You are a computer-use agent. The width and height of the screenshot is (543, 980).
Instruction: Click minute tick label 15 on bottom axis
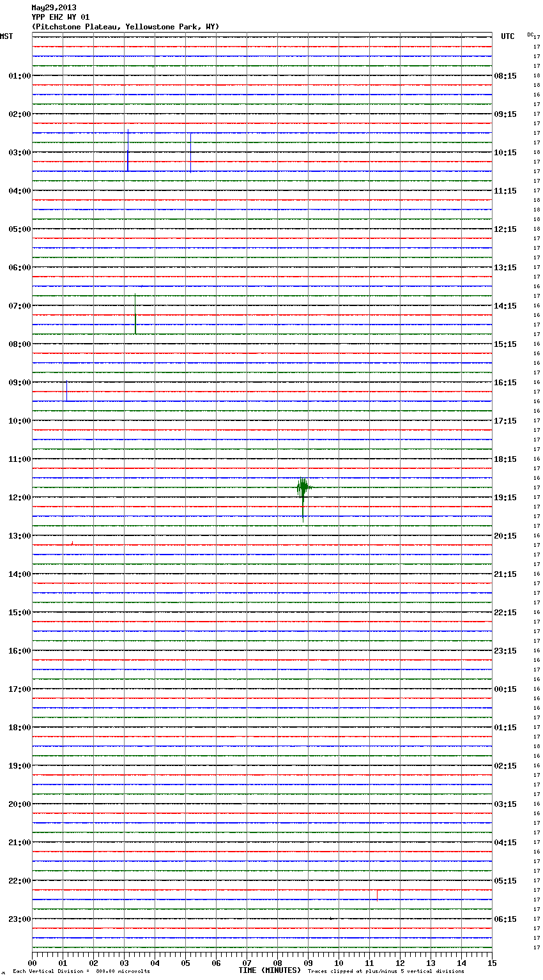(492, 963)
